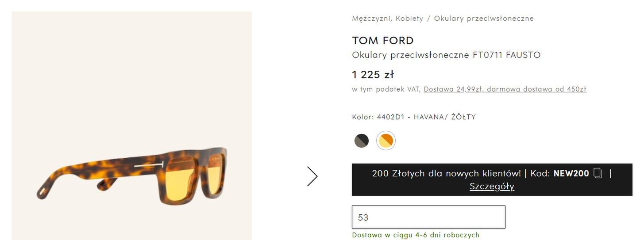Viewport: 644px width, 240px height.
Task: Show the next product image with arrow
Action: 312,176
